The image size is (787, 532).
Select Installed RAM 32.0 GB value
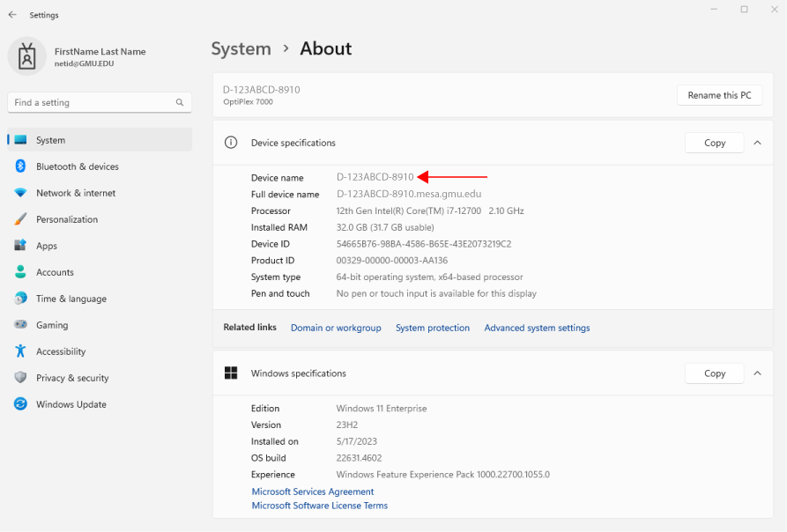385,227
